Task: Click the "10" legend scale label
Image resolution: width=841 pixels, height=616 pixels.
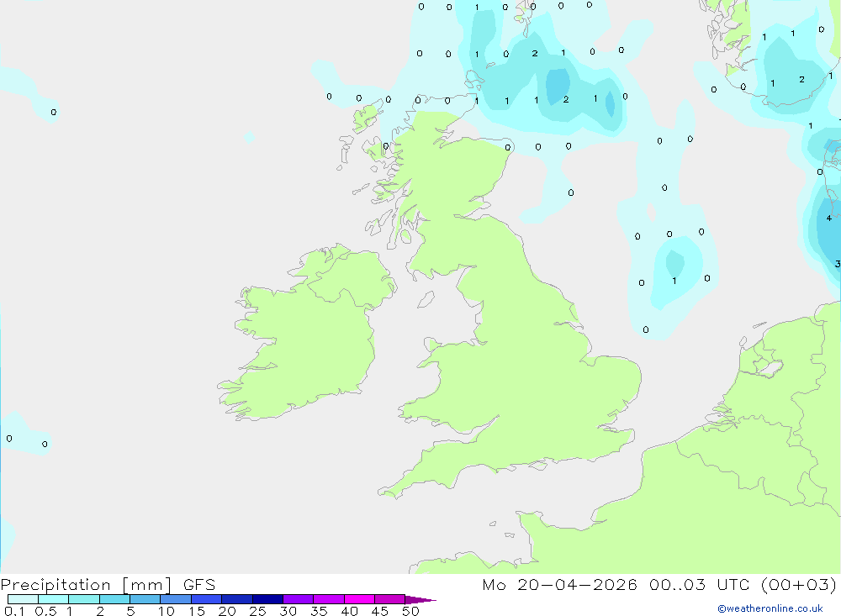Action: (x=167, y=611)
